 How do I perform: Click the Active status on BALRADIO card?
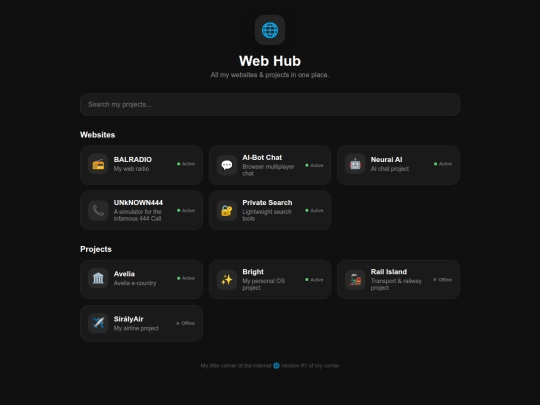(186, 164)
